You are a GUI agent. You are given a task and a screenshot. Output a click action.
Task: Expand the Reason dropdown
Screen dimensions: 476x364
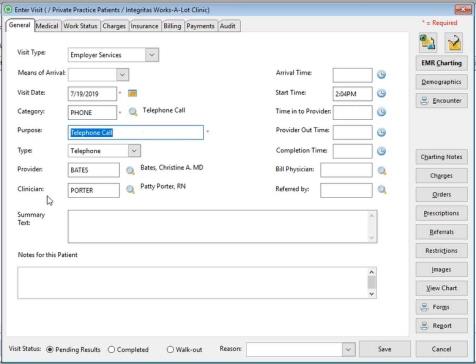click(x=348, y=350)
